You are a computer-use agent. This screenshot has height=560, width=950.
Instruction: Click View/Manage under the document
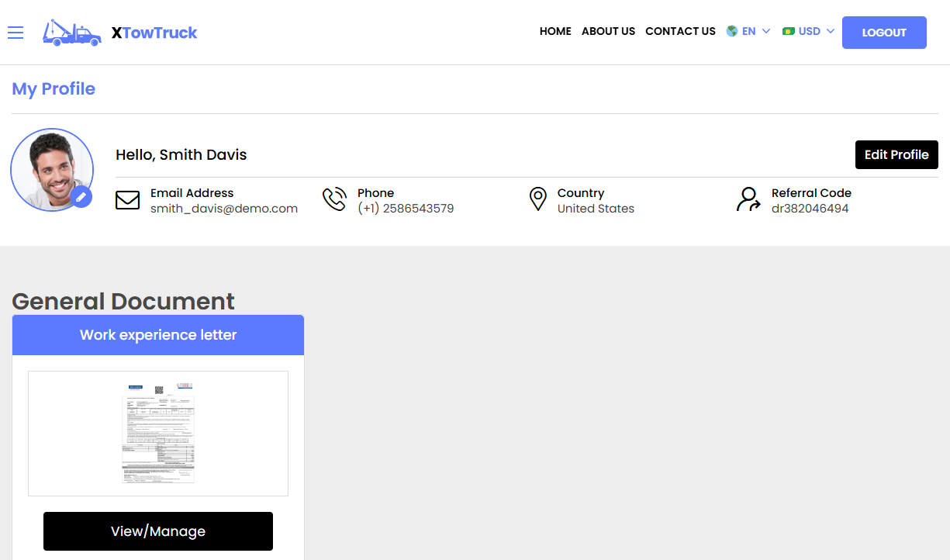157,531
